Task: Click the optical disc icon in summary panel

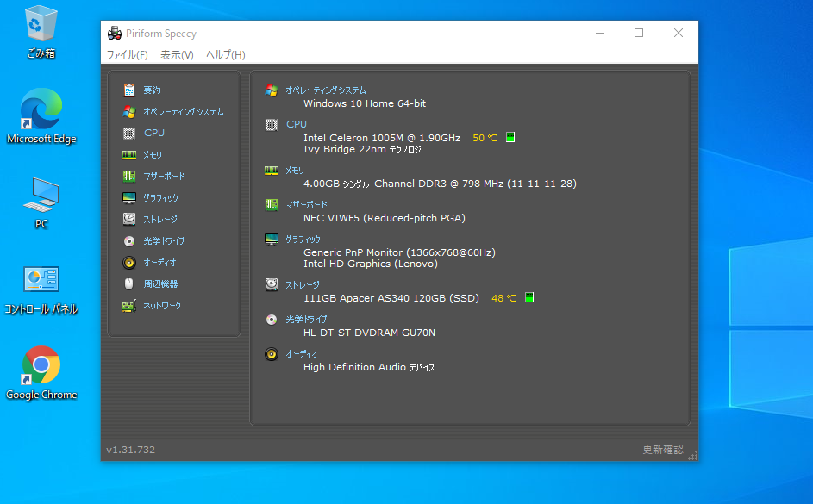Action: [272, 320]
